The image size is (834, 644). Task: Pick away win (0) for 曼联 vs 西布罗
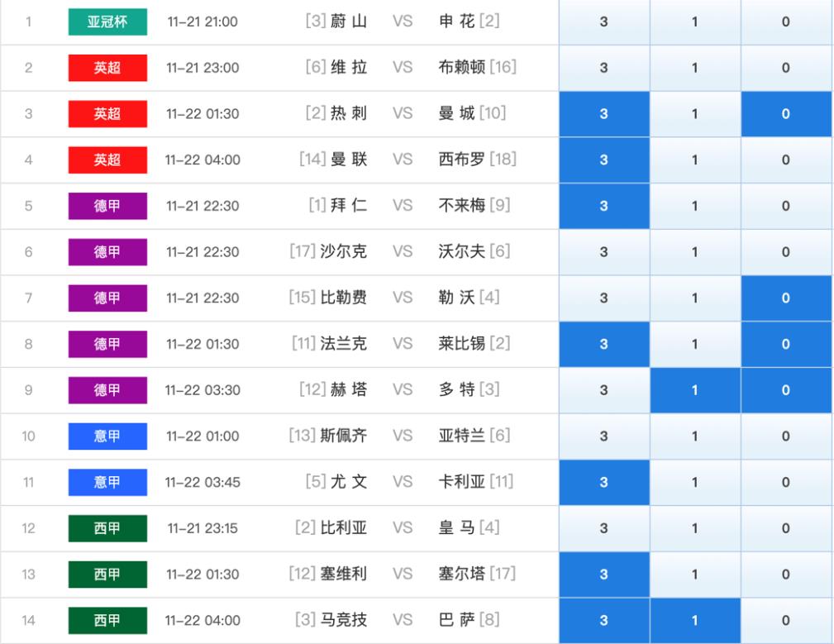click(786, 160)
